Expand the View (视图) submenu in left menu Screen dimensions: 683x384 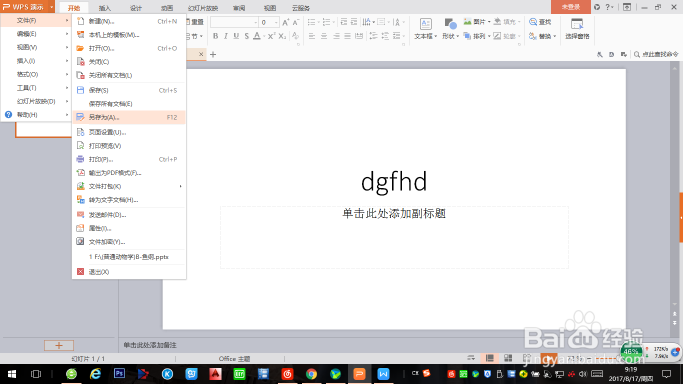[x=36, y=47]
